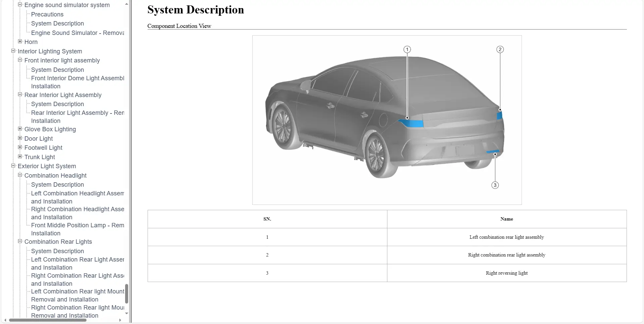This screenshot has height=324, width=644.
Task: Collapse the Combination Rear Lights node
Action: [20, 241]
